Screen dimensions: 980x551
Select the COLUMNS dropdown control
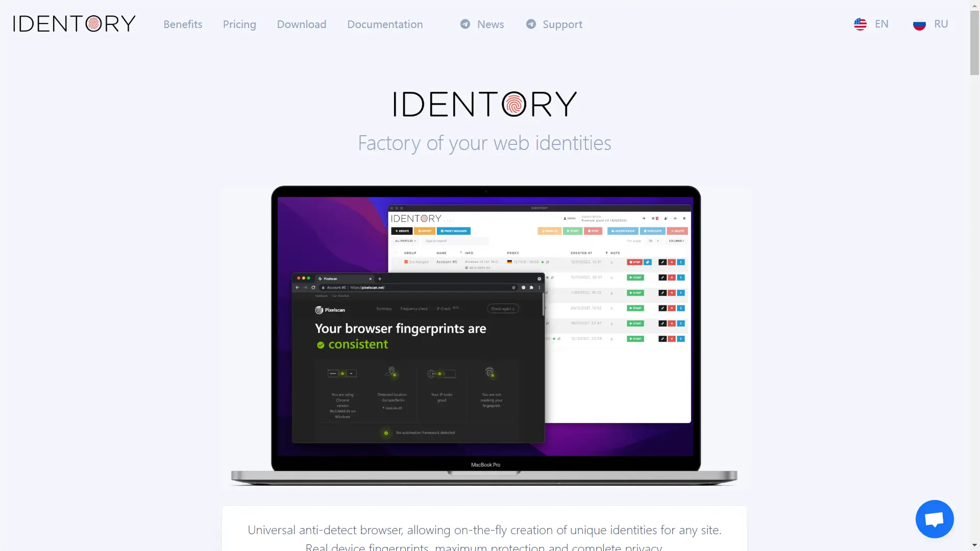(x=676, y=241)
